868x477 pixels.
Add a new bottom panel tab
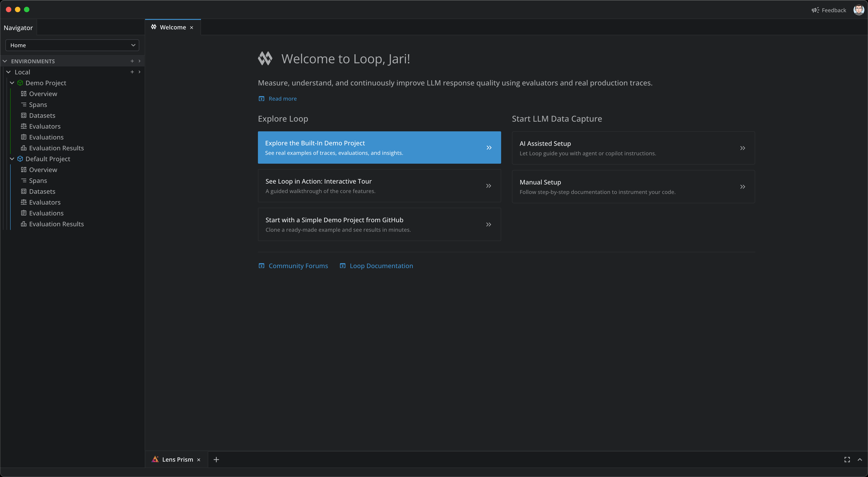click(x=216, y=459)
